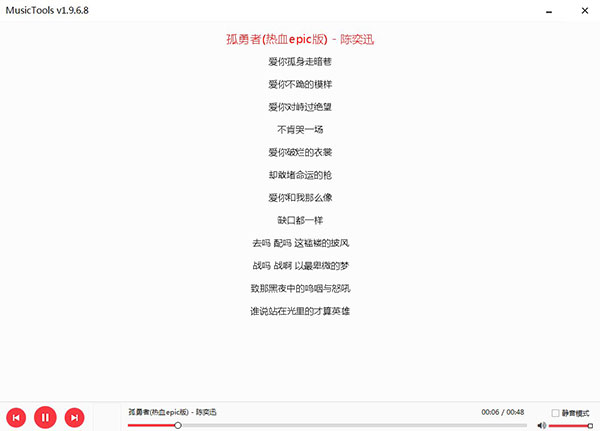Click the lyric line 却敢堵命运的枪
Image resolution: width=600 pixels, height=431 pixels.
(x=300, y=175)
